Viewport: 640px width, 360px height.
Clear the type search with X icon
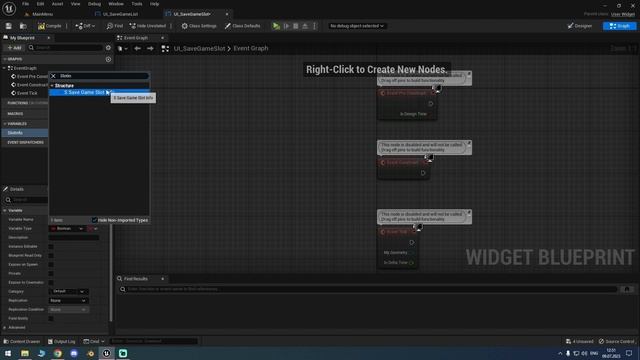point(53,76)
